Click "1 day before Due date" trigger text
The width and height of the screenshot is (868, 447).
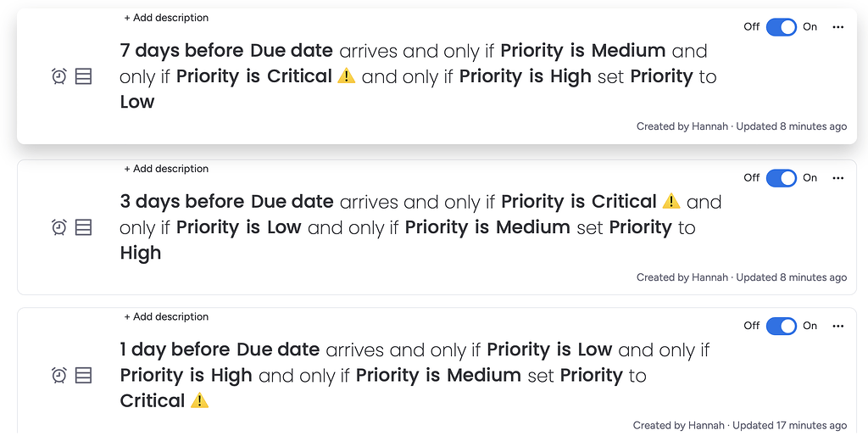[x=220, y=349]
